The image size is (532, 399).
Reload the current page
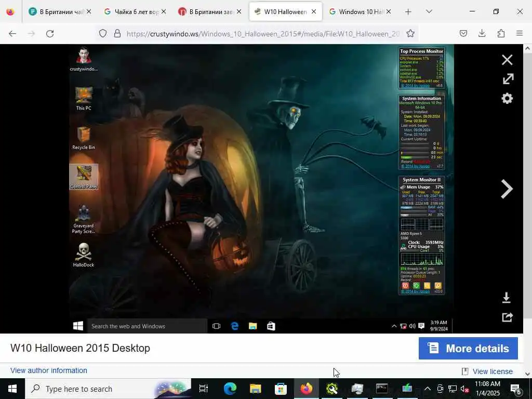pos(50,33)
